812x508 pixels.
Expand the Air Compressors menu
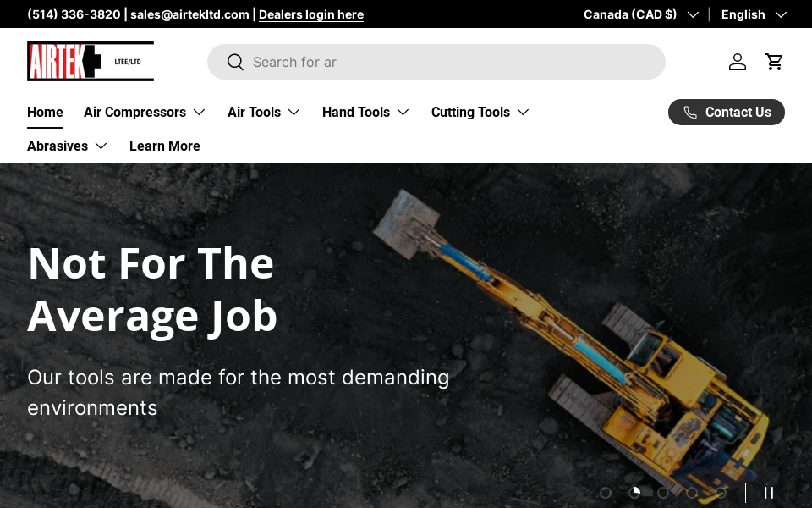click(x=145, y=112)
